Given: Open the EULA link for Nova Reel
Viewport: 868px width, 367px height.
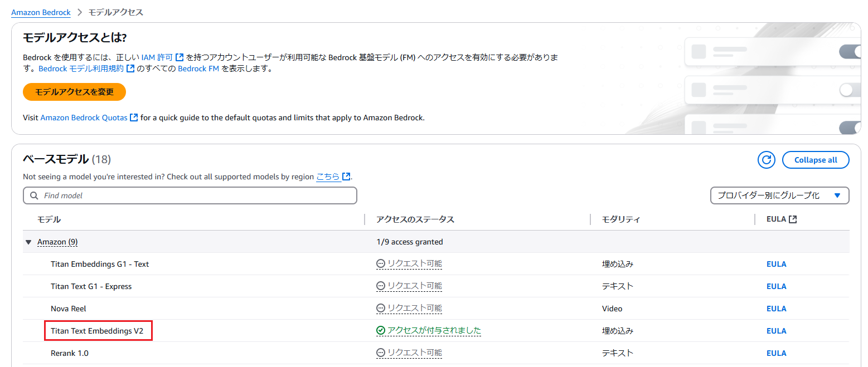Looking at the screenshot, I should (x=776, y=309).
